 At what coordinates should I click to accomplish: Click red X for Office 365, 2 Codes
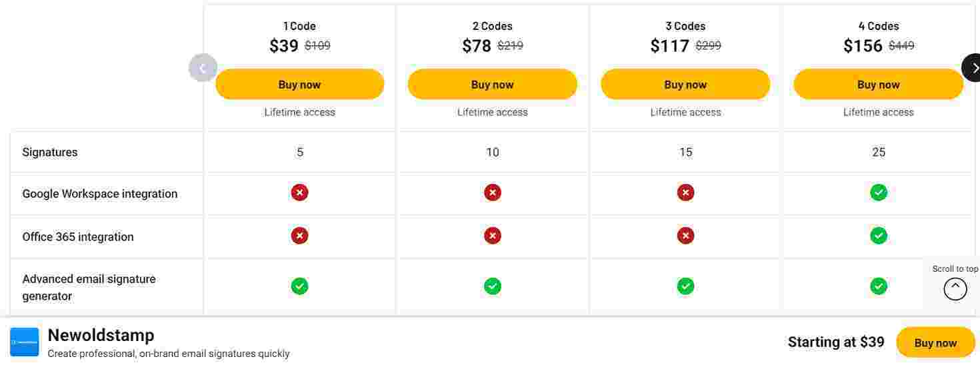tap(492, 236)
